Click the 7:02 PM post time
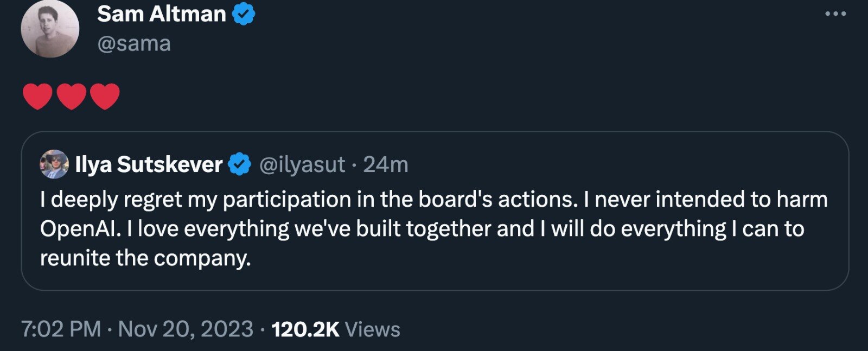868x351 pixels. point(61,329)
